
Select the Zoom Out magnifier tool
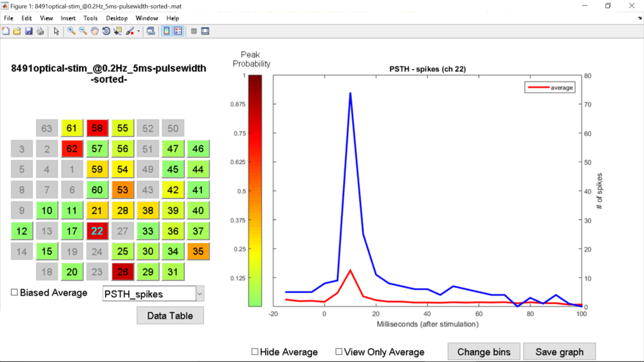pyautogui.click(x=83, y=31)
